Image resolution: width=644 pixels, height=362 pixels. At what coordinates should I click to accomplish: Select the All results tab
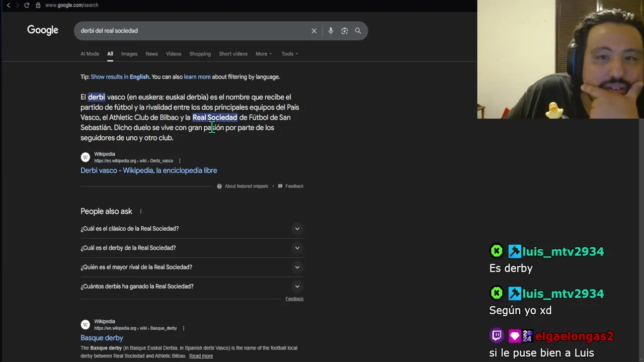pos(110,54)
